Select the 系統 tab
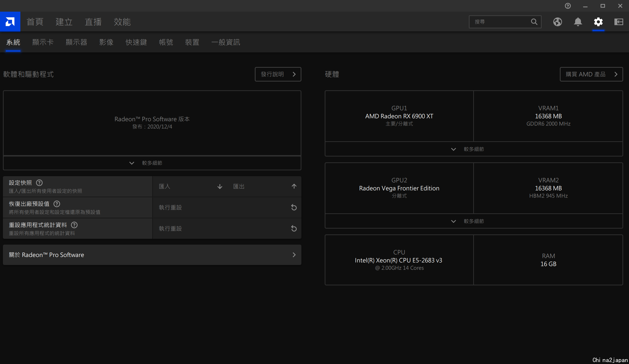Screen dimensions: 629x364 13,42
